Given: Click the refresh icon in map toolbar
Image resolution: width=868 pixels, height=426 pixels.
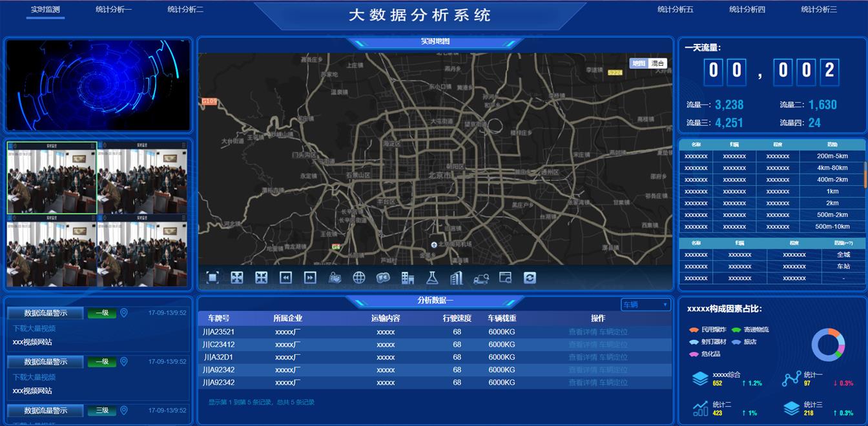Looking at the screenshot, I should (x=530, y=278).
